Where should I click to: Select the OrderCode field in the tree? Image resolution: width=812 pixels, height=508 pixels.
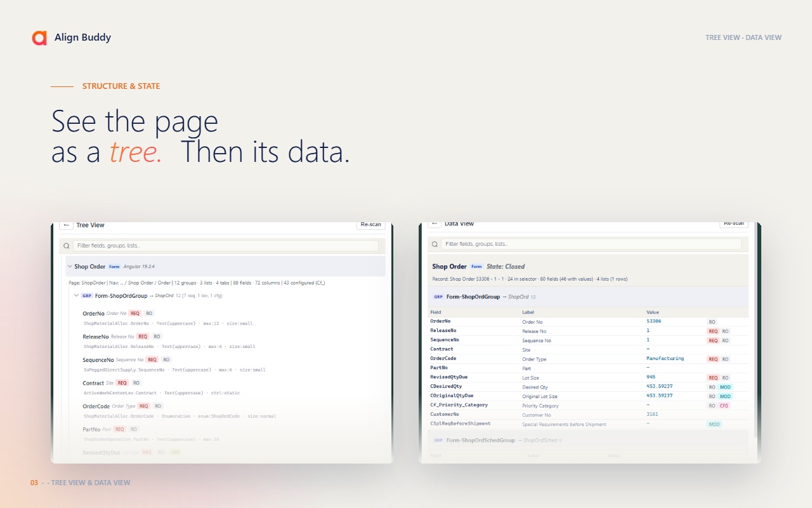tap(96, 406)
